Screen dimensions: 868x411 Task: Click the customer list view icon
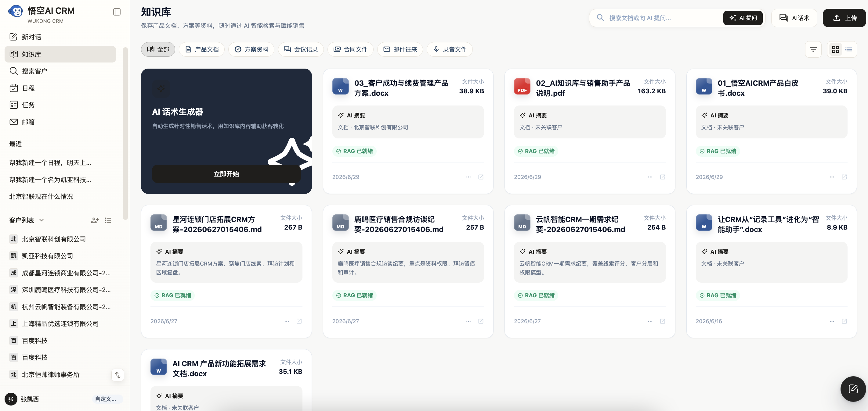(x=108, y=220)
